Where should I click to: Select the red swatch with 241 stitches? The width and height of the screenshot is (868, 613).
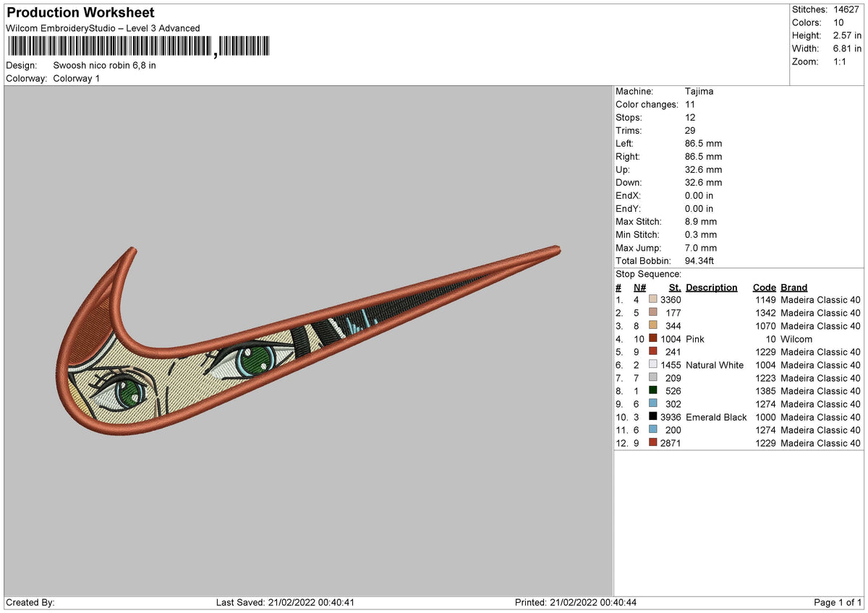click(x=653, y=352)
